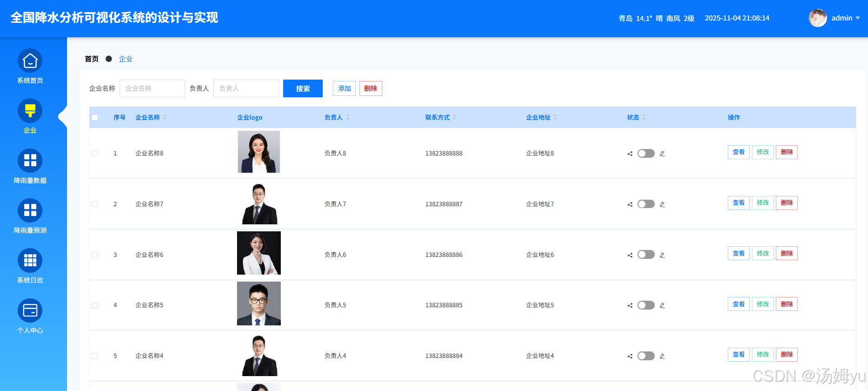868x391 pixels.
Task: Toggle status switch for 企业名称5
Action: click(646, 305)
